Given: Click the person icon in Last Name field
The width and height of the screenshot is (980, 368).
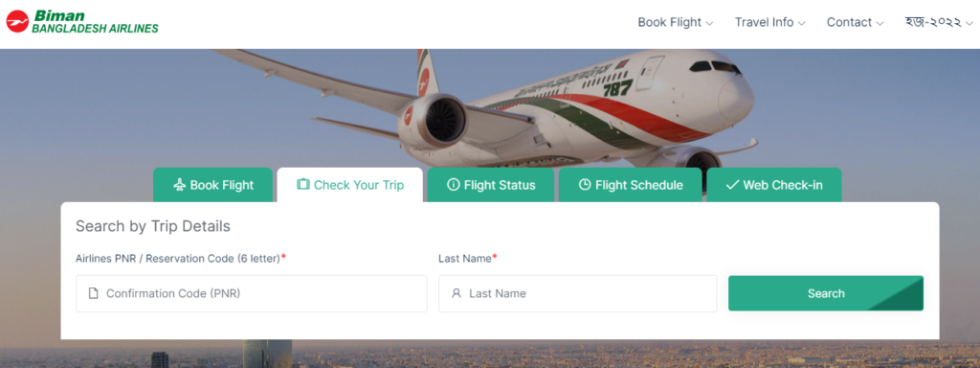Looking at the screenshot, I should coord(457,293).
